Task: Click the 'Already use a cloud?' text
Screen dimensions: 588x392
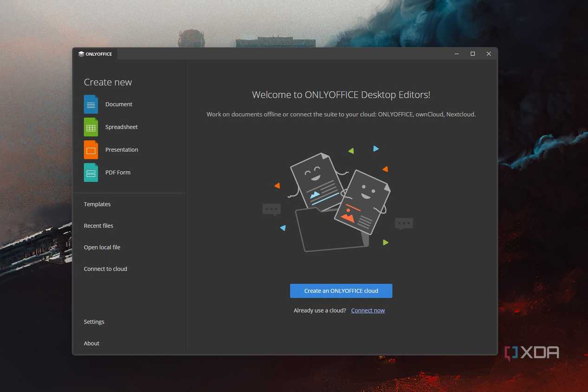Action: coord(320,311)
